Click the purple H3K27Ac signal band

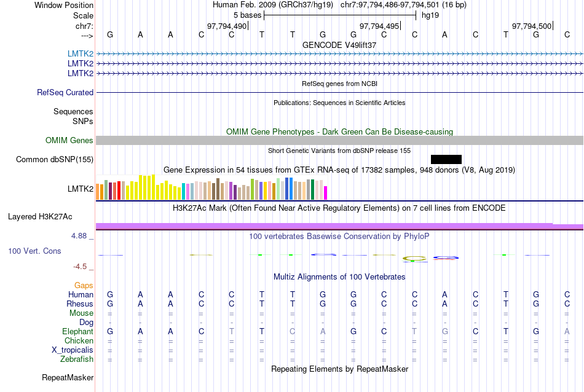tap(339, 226)
